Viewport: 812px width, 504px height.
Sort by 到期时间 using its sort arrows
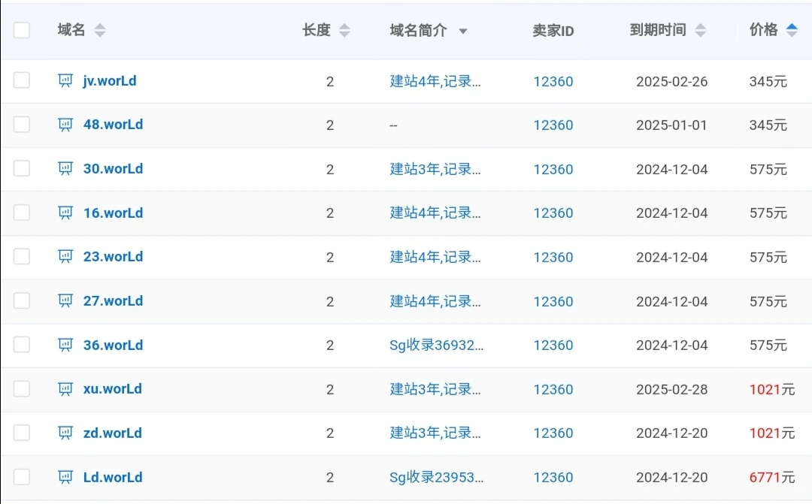point(700,30)
